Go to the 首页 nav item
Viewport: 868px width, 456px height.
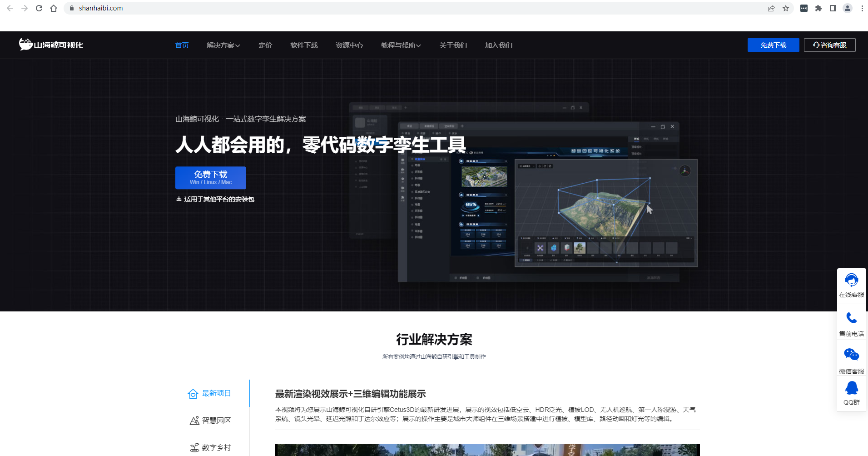(182, 45)
